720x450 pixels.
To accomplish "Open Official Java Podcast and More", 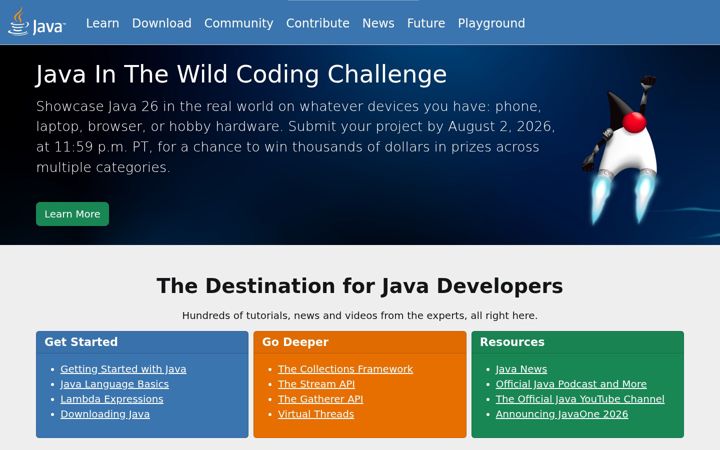I will (571, 384).
